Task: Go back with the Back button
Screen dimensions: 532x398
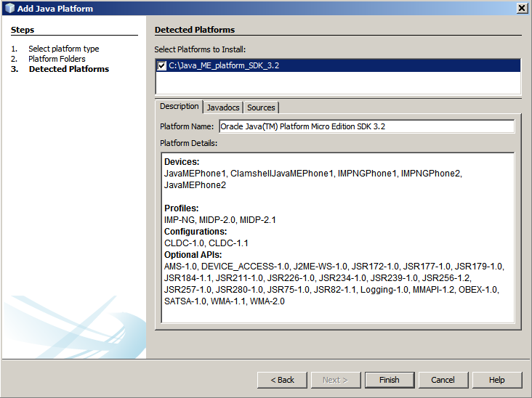Action: (x=282, y=380)
